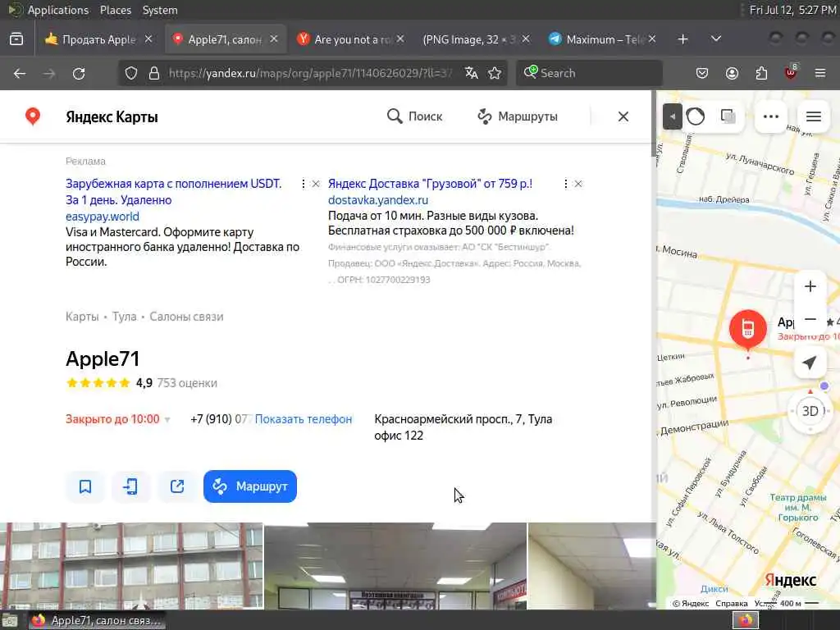Click Показать телефон link
The width and height of the screenshot is (840, 630).
(304, 419)
